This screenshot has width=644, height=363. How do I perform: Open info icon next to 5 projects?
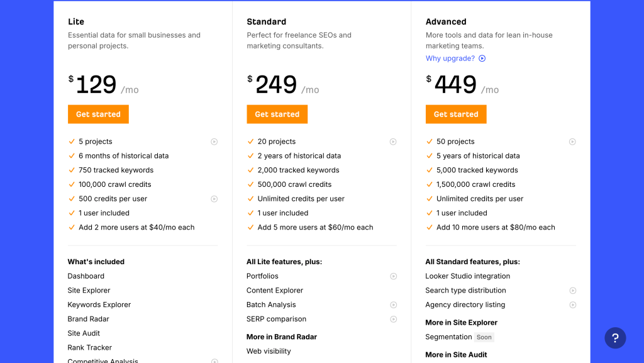214,142
